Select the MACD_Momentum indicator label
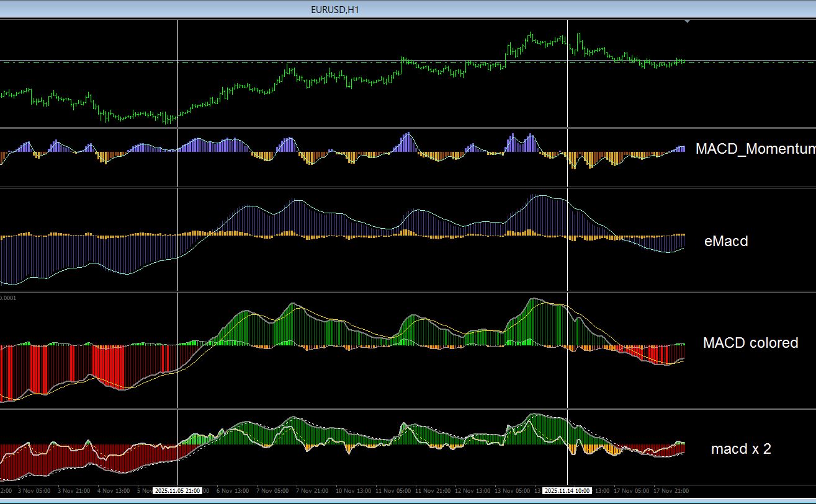This screenshot has height=504, width=816. (756, 149)
